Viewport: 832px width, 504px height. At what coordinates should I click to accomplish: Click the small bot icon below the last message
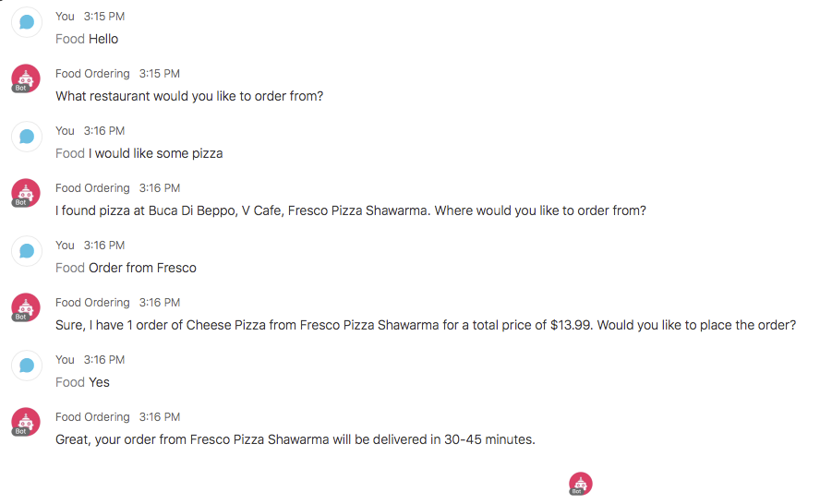pos(581,484)
